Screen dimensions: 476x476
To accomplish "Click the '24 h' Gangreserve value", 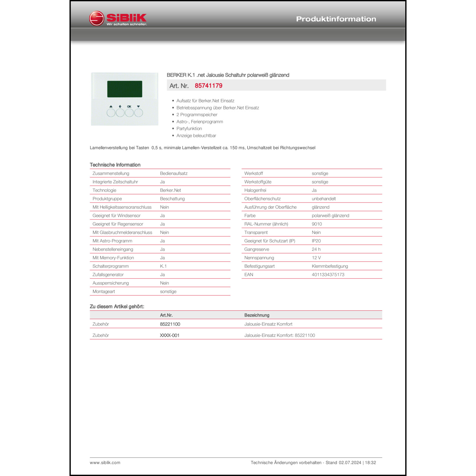I will click(316, 249).
